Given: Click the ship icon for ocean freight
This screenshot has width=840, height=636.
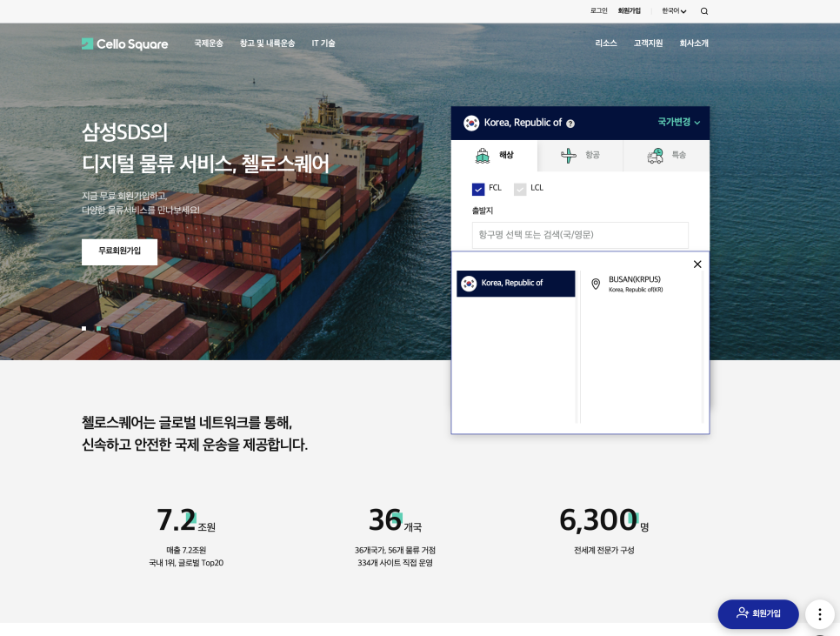Looking at the screenshot, I should click(x=482, y=156).
